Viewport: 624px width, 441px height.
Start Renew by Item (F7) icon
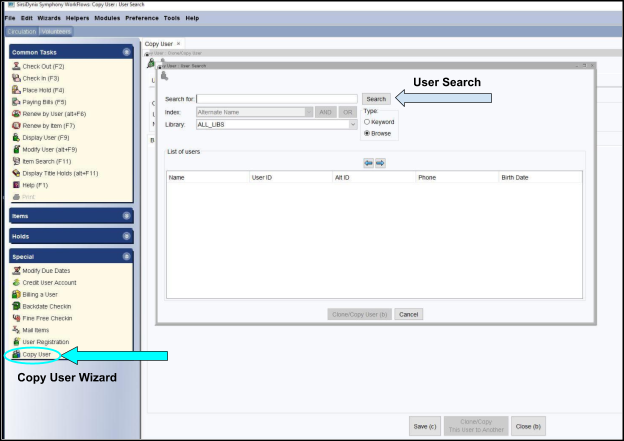(16, 126)
